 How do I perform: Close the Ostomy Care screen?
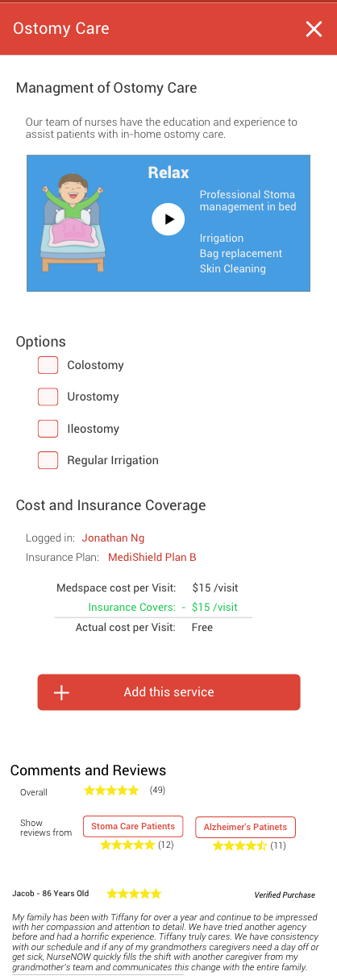point(314,30)
